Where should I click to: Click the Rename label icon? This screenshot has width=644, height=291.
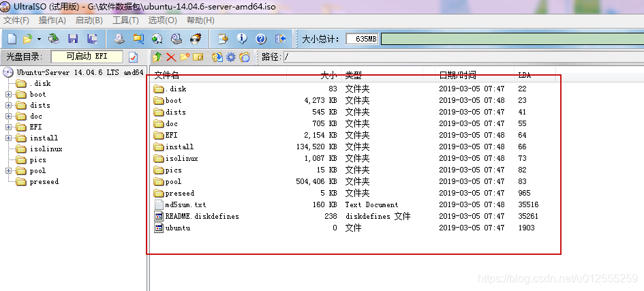coord(198,57)
